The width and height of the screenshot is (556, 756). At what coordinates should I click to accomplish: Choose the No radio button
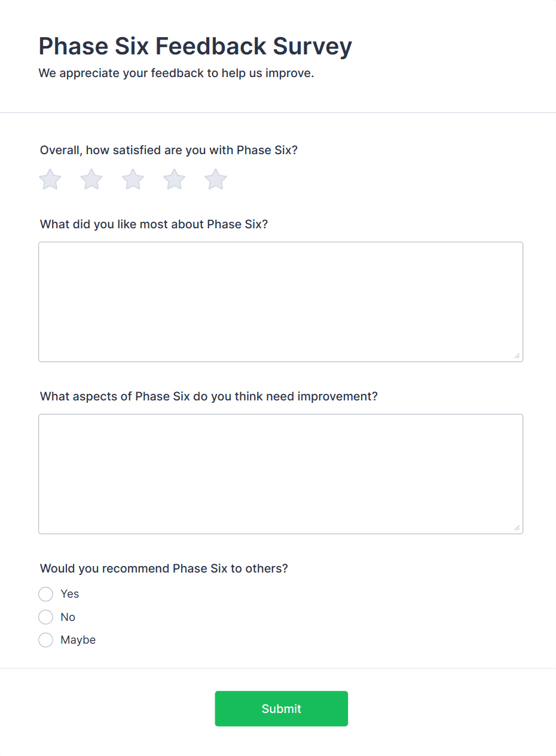pos(46,617)
